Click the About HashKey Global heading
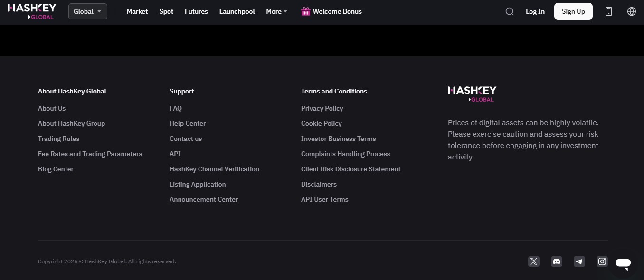 72,91
